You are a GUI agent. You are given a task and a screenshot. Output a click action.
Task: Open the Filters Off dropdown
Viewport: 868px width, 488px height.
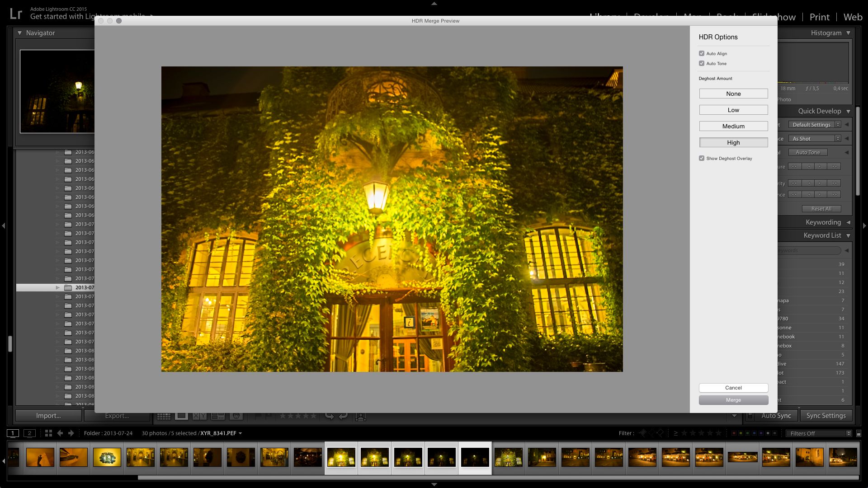(x=819, y=433)
